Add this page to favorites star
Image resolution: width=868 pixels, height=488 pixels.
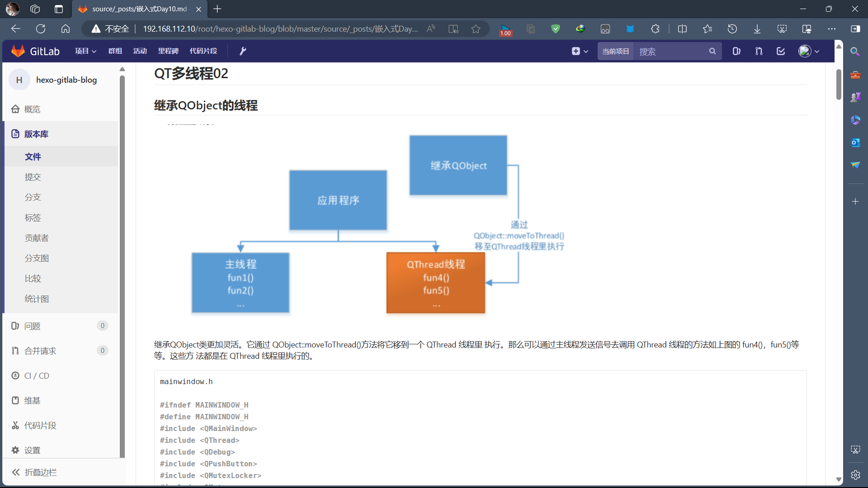tap(476, 29)
